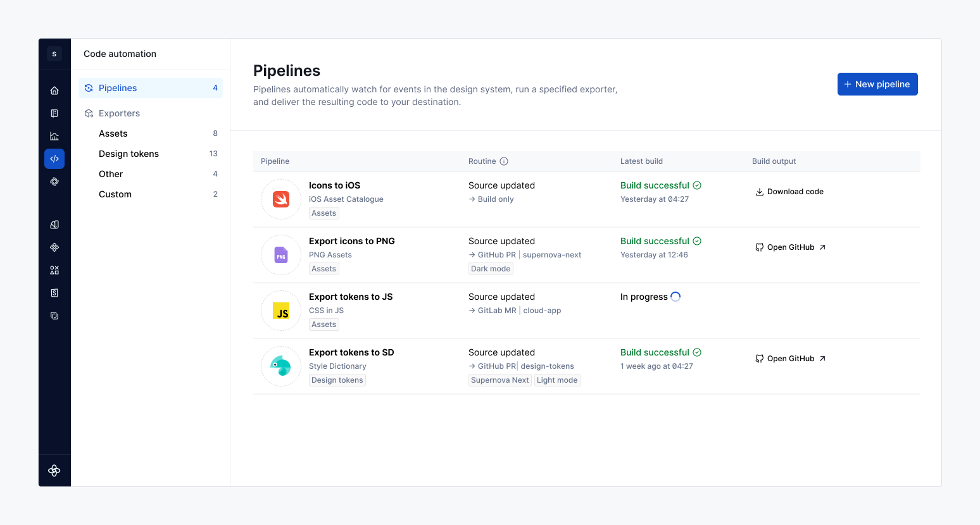Select the Design tokens diamond icon
The height and width of the screenshot is (525, 980).
click(54, 247)
